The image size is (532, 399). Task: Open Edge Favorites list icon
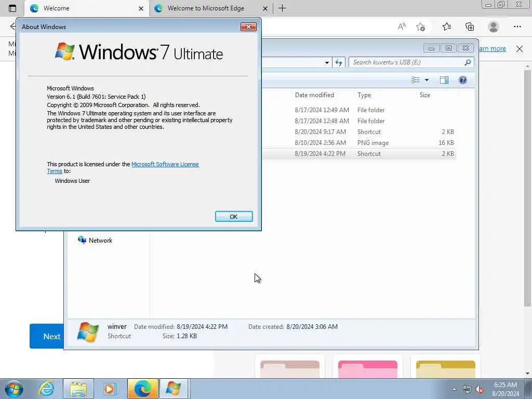[x=446, y=26]
